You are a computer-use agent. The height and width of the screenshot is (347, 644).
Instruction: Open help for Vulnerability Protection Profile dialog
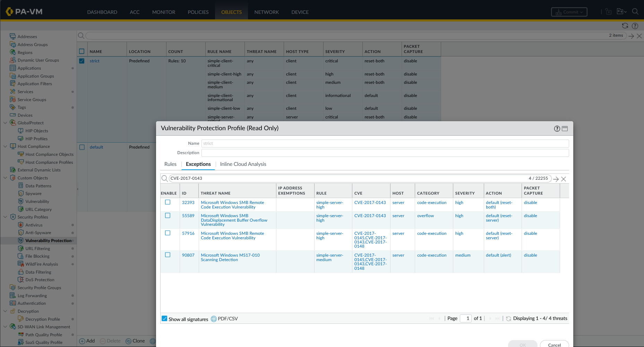557,128
